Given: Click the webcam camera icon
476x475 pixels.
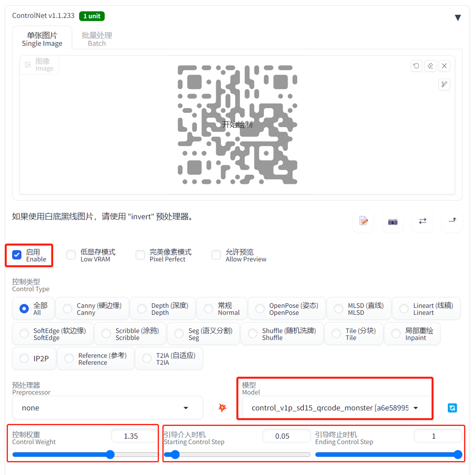Looking at the screenshot, I should click(393, 221).
